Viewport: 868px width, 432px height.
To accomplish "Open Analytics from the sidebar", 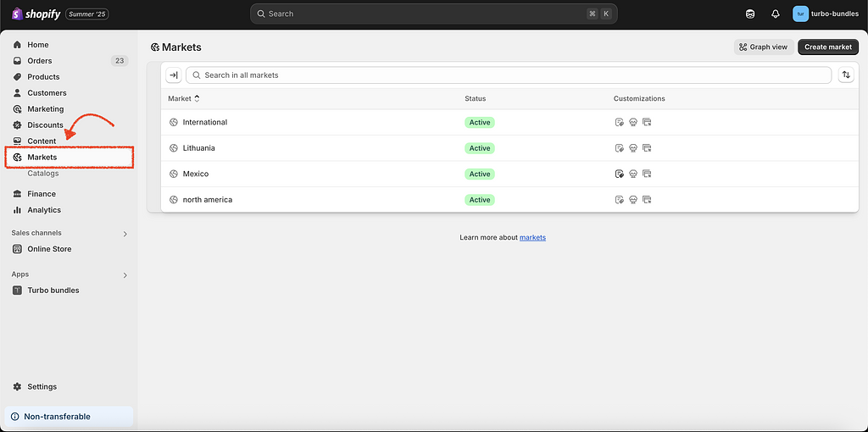I will point(44,210).
